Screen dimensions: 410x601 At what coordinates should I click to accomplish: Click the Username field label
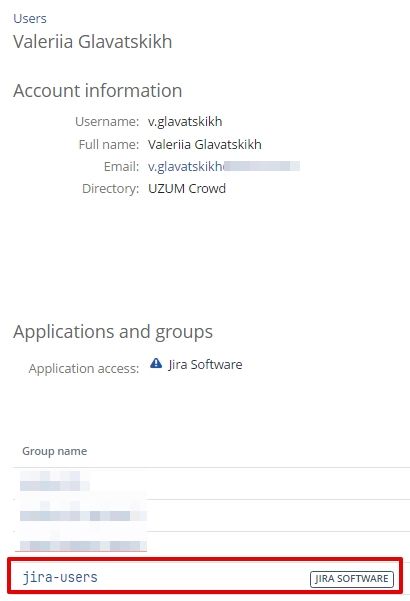click(x=107, y=122)
